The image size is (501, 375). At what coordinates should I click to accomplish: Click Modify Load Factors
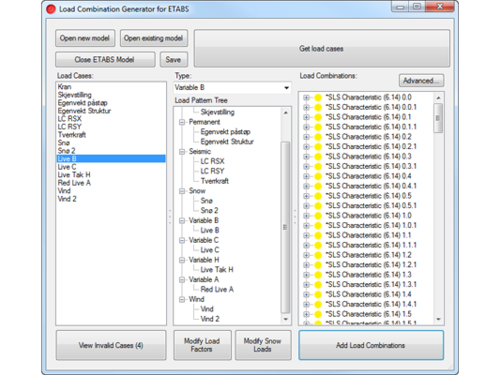202,345
